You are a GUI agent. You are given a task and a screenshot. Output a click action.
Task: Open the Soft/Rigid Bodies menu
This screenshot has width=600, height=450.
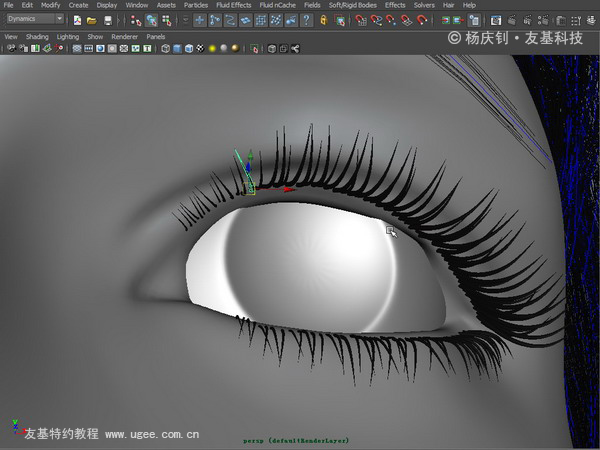click(x=353, y=5)
